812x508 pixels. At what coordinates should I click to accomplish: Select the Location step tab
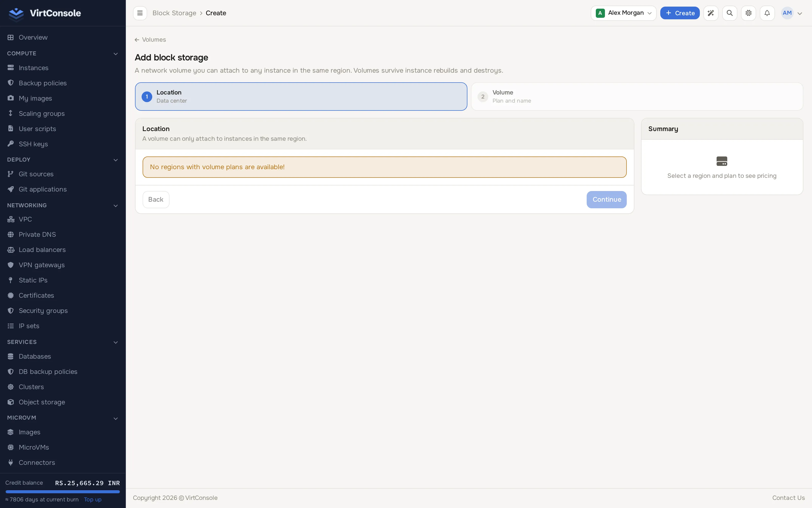tap(301, 97)
